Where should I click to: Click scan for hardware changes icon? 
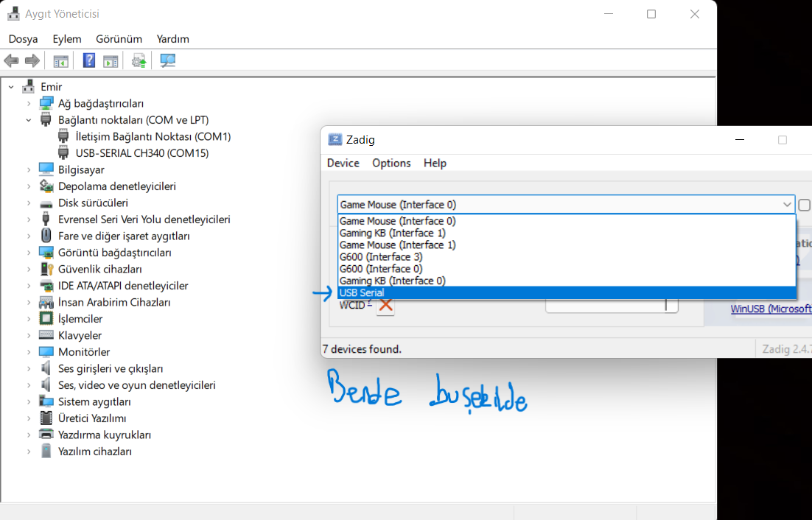(168, 61)
